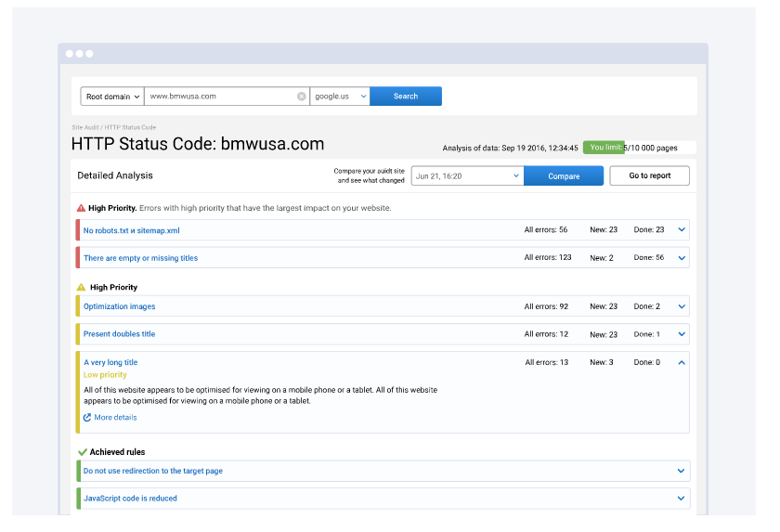This screenshot has height=532, width=780.
Task: Open the A very long title link
Action: coord(110,362)
